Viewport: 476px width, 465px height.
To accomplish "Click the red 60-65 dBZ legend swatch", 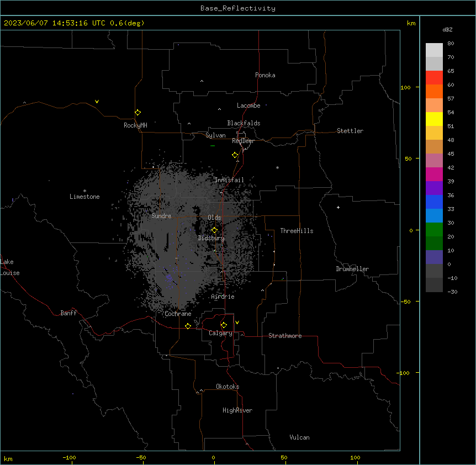I will pos(434,78).
